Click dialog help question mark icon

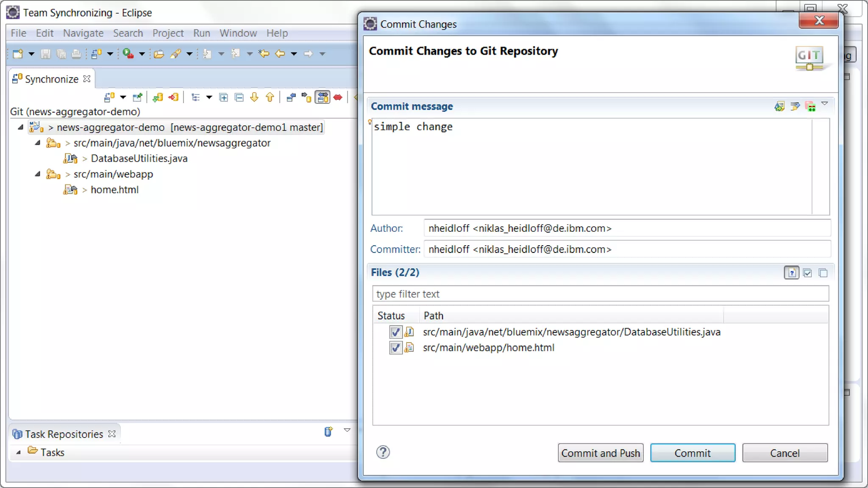(383, 452)
